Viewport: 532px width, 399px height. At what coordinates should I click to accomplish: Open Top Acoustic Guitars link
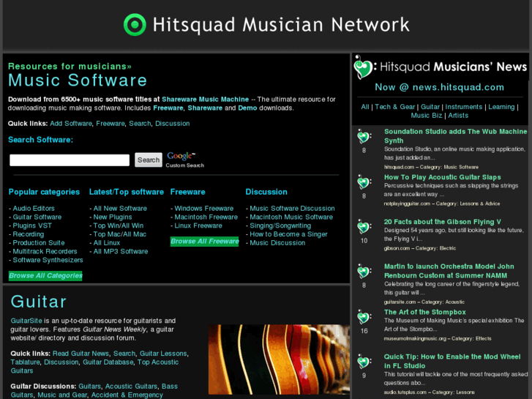coord(94,366)
